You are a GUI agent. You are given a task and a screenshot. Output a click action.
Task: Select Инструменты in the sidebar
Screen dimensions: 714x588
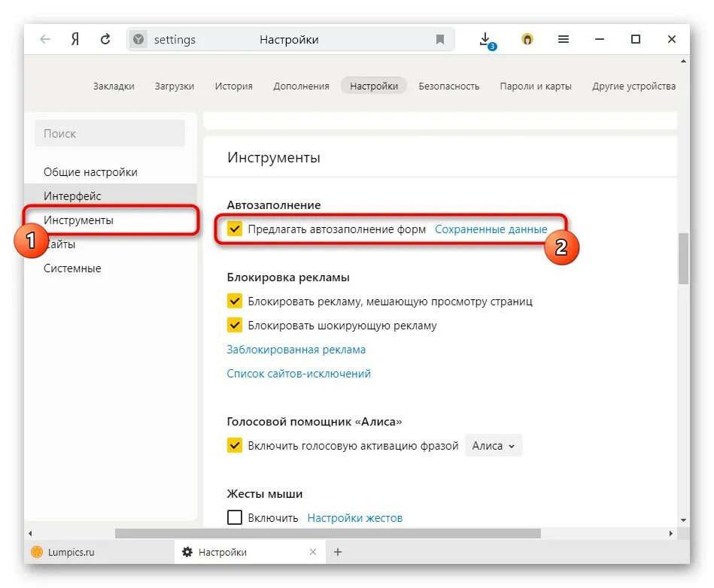111,220
